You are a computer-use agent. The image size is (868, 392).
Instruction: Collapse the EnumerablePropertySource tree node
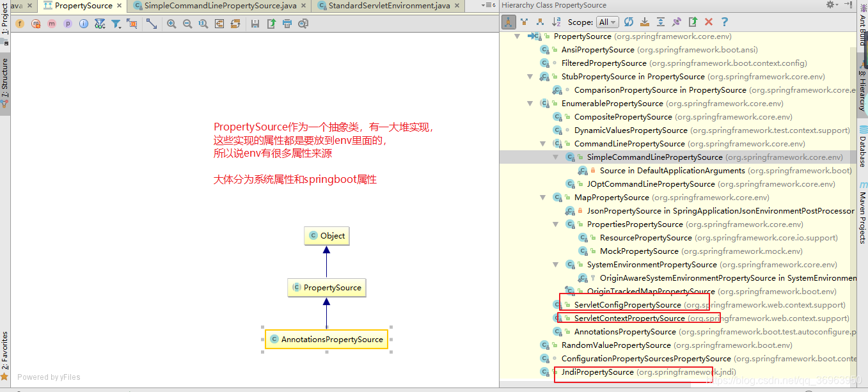[530, 103]
